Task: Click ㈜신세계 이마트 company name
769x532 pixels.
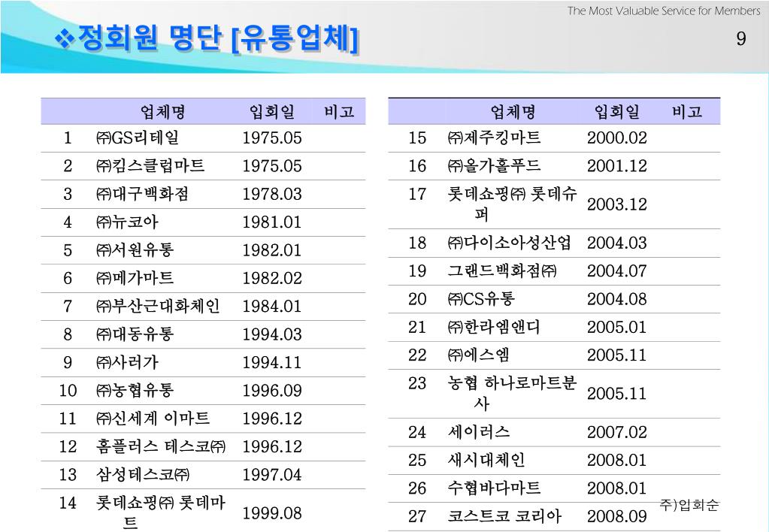Action: tap(153, 418)
